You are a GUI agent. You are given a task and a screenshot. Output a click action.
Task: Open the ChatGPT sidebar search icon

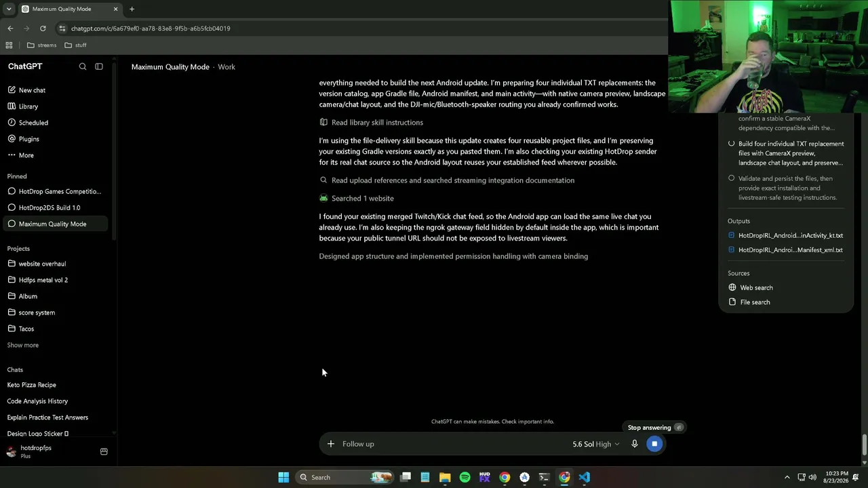coord(83,66)
